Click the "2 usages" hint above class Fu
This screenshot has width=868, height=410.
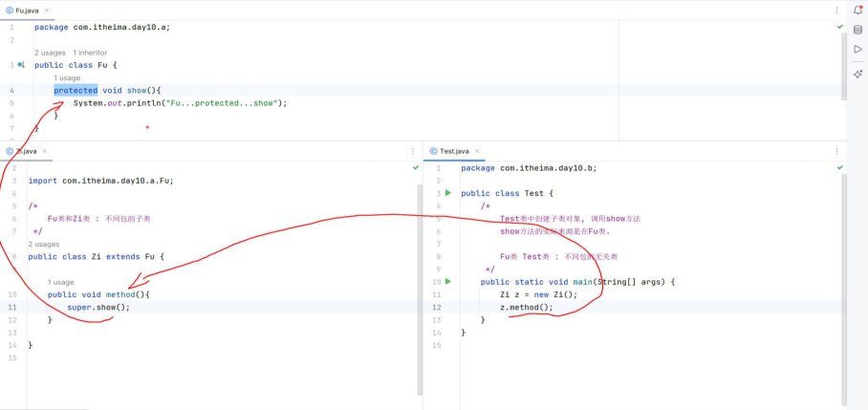click(50, 53)
